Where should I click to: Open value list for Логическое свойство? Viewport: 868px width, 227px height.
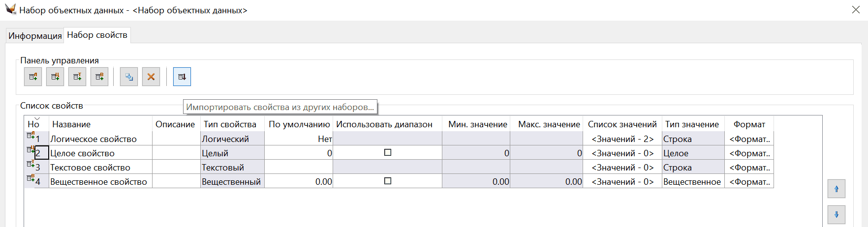tap(622, 139)
